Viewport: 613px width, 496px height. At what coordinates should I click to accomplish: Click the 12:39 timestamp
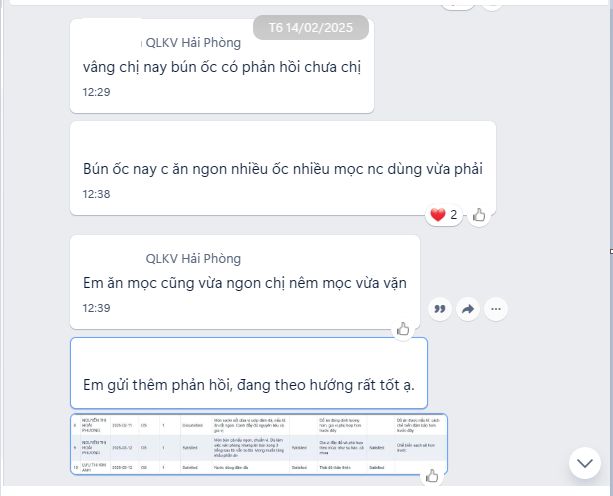pos(96,308)
